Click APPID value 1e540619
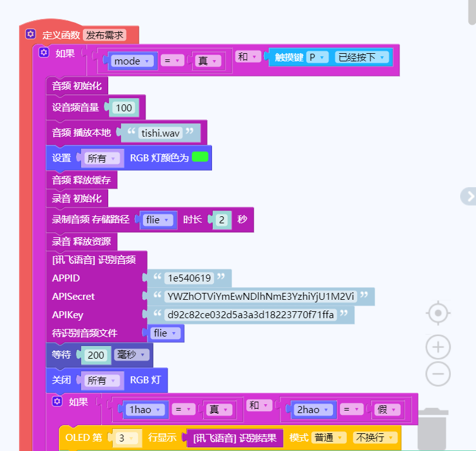This screenshot has width=476, height=451. (189, 278)
